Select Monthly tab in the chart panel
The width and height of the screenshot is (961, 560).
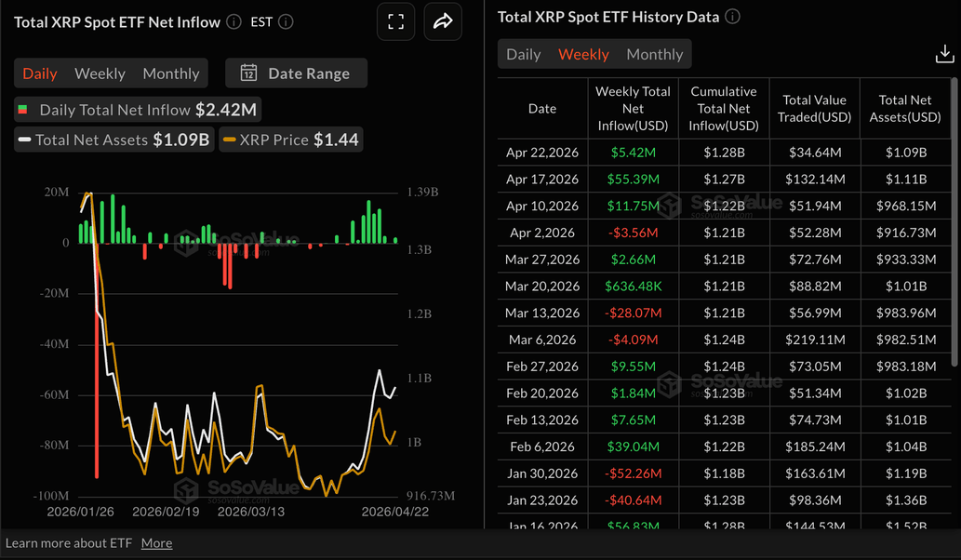point(171,73)
